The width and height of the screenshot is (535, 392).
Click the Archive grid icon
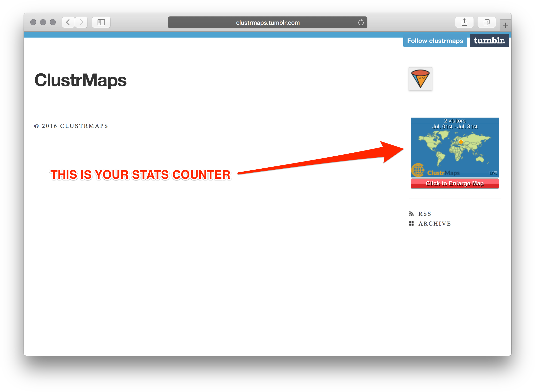[411, 223]
